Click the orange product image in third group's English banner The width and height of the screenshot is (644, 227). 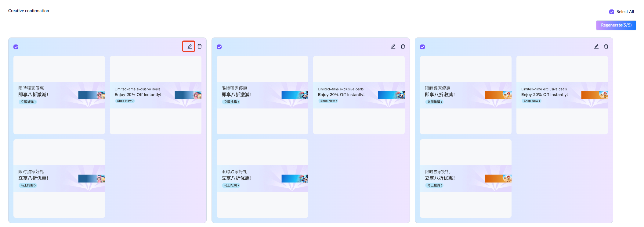(x=594, y=95)
